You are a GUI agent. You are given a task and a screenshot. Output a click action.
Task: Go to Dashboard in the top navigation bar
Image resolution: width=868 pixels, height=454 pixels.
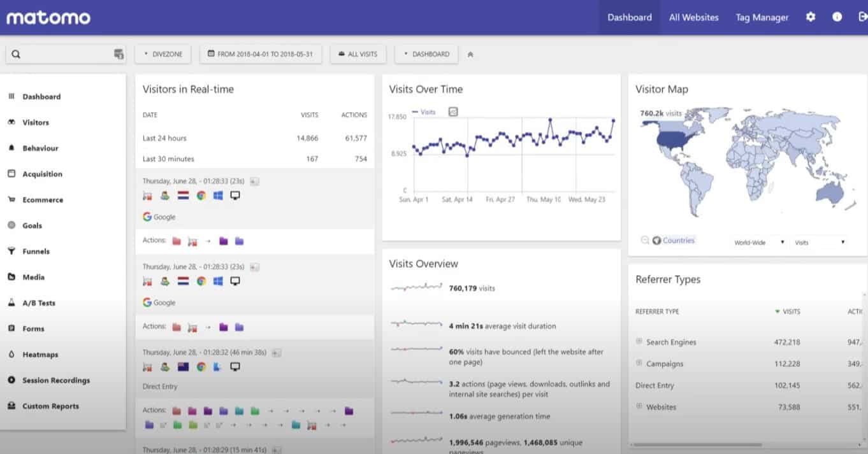tap(630, 17)
